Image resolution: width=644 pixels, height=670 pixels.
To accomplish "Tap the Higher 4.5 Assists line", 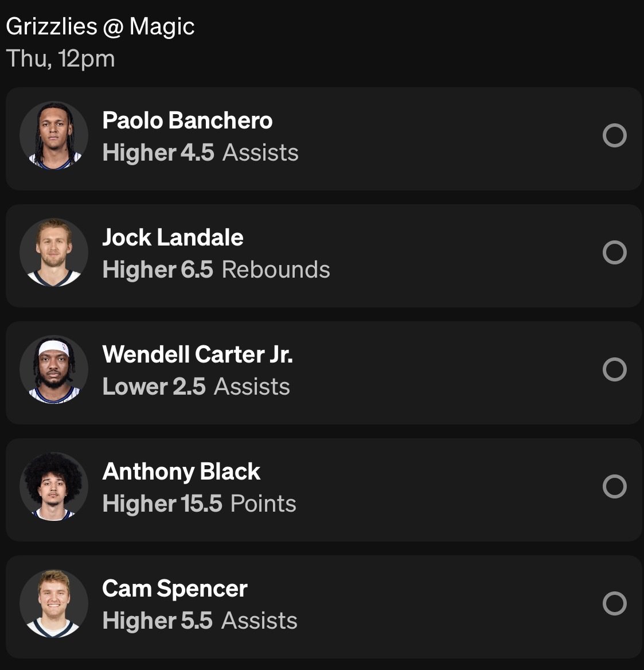I will pos(200,153).
